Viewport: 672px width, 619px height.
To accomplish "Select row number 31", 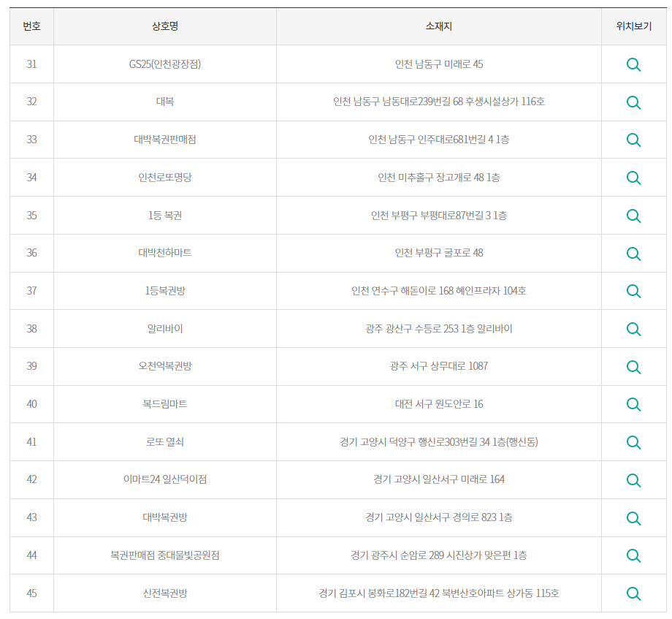I will 31,64.
